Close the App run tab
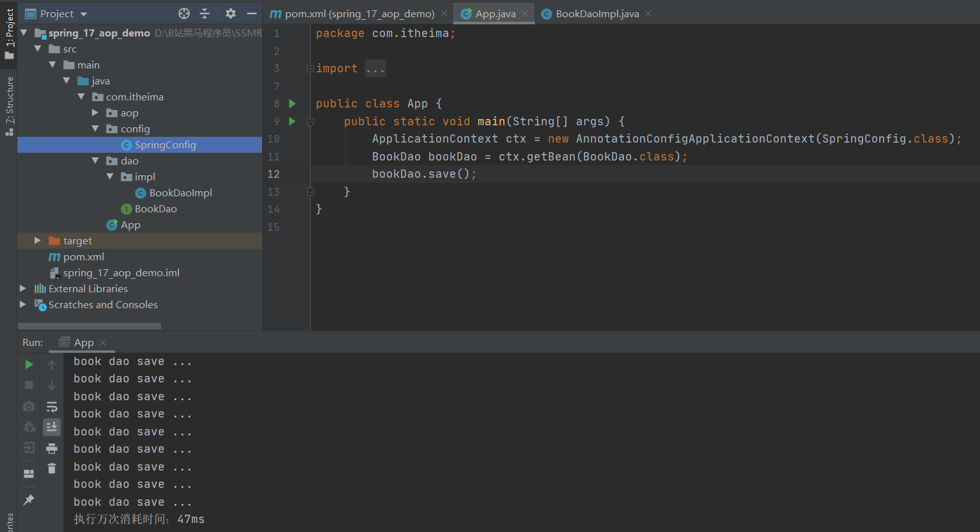The width and height of the screenshot is (980, 532). (103, 343)
